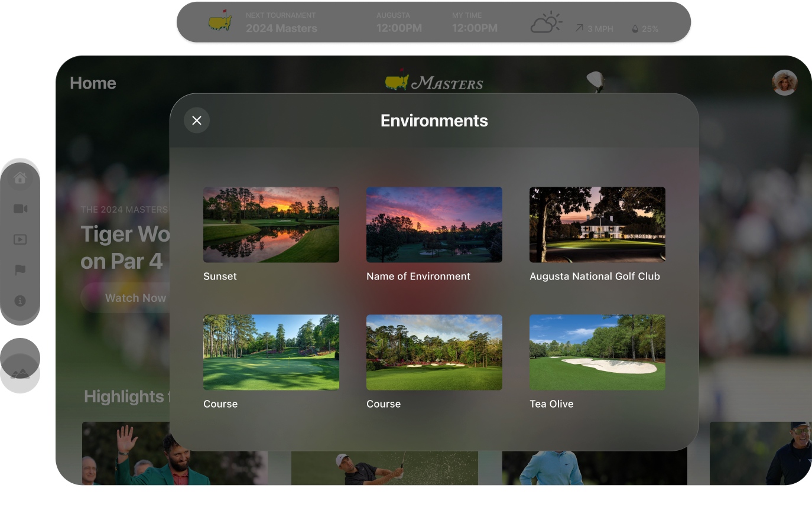The image size is (812, 514).
Task: Select the Sunset environment thumbnail
Action: pos(271,225)
